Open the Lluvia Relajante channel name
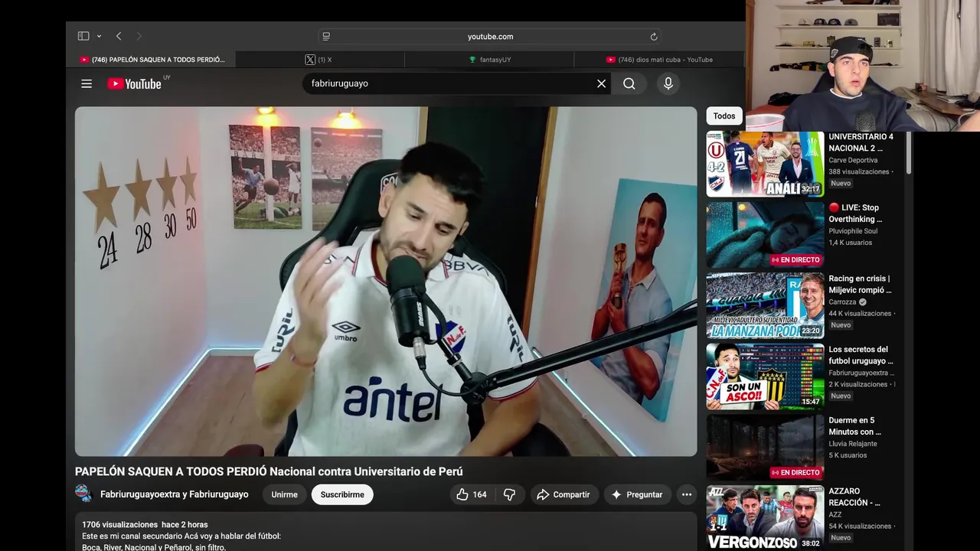980x551 pixels. point(853,444)
